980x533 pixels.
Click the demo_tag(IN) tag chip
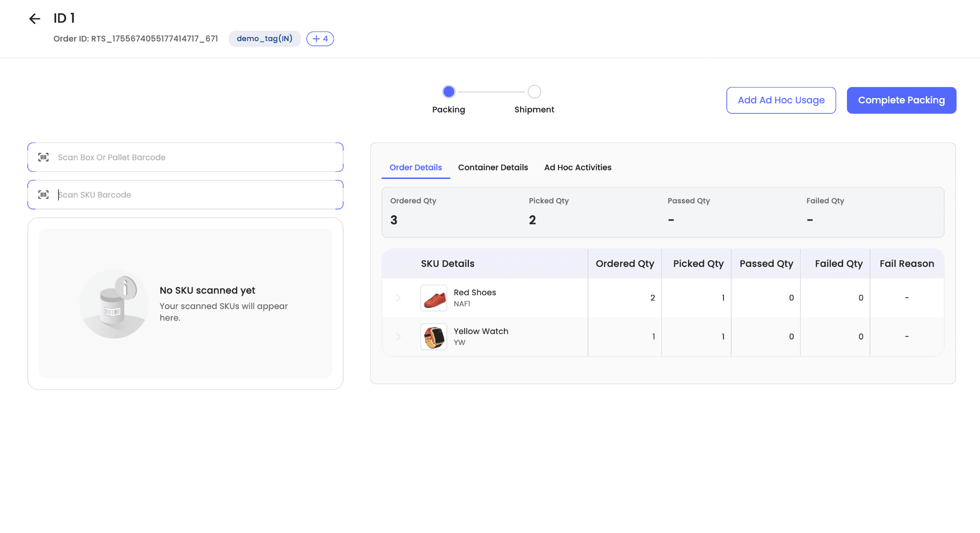click(x=265, y=39)
